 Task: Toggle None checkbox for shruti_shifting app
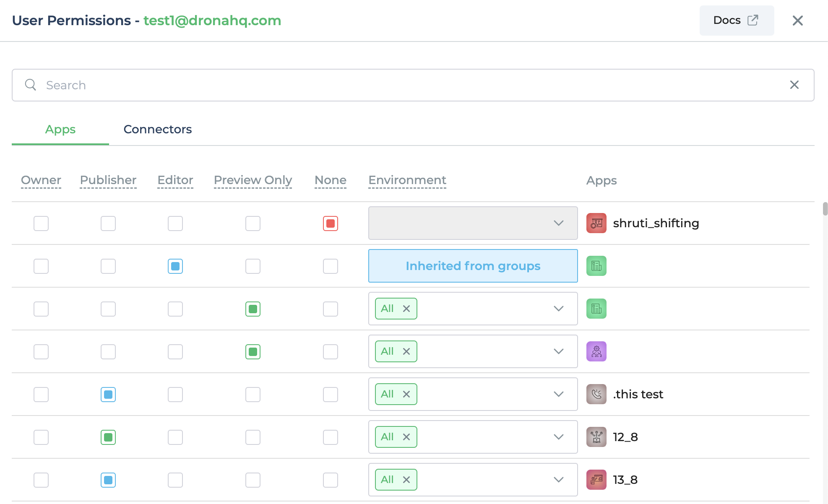click(x=331, y=223)
